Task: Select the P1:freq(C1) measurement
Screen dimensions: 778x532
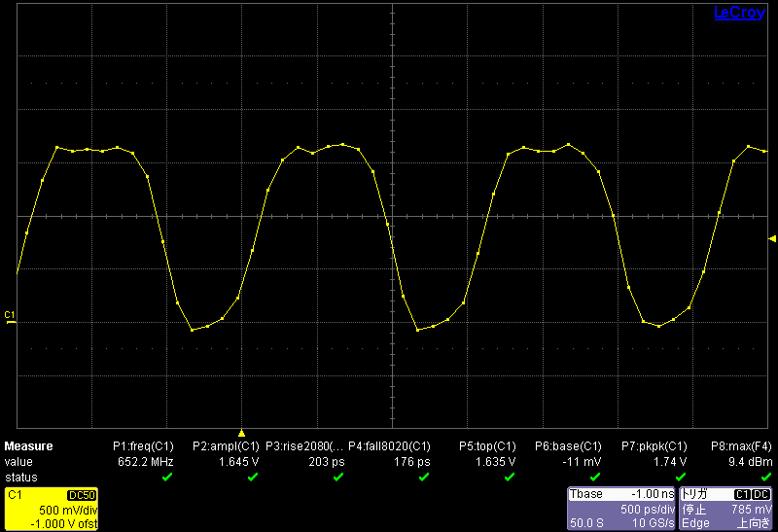Action: pyautogui.click(x=143, y=446)
